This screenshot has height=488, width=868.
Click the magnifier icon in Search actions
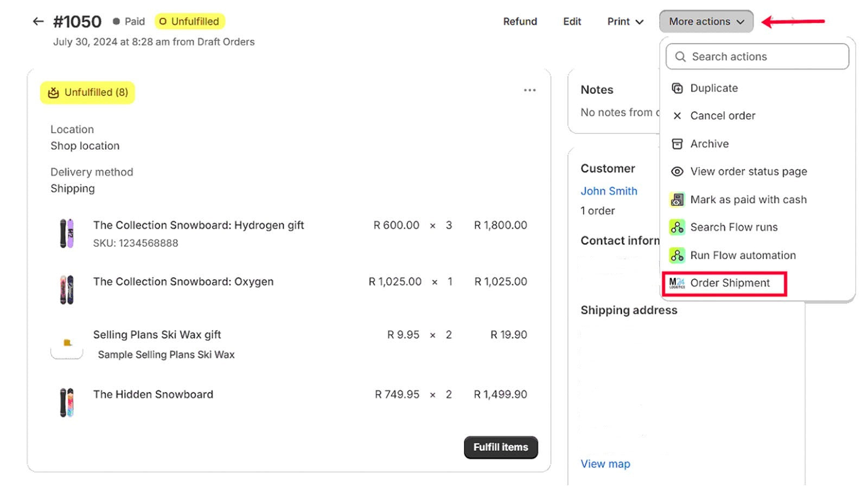click(x=680, y=57)
